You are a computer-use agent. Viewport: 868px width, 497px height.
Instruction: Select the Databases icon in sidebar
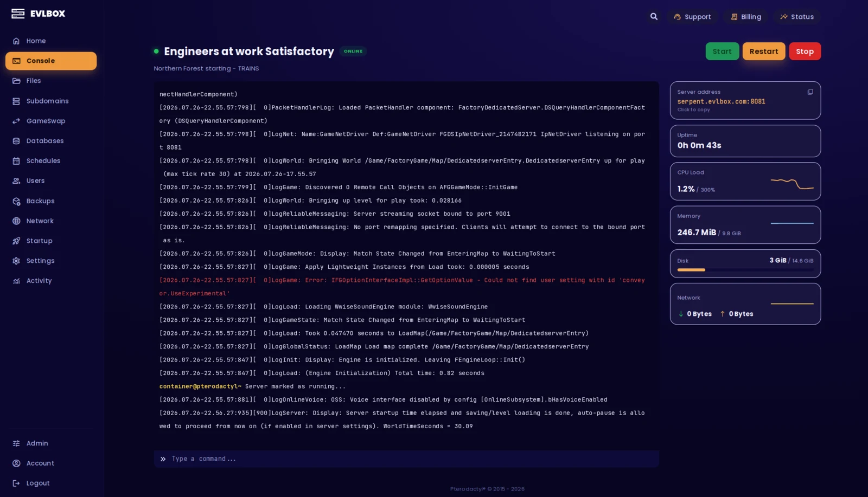pyautogui.click(x=16, y=141)
